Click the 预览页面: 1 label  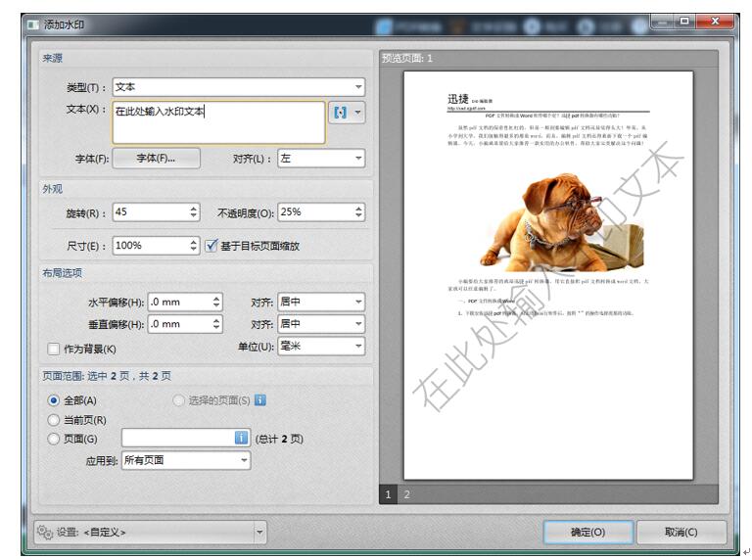pos(406,58)
